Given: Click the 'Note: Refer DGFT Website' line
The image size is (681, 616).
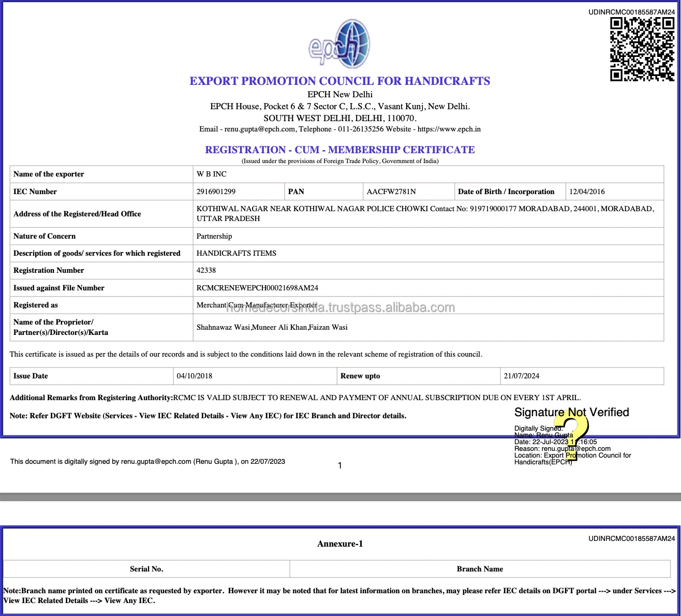Looking at the screenshot, I should tap(208, 416).
